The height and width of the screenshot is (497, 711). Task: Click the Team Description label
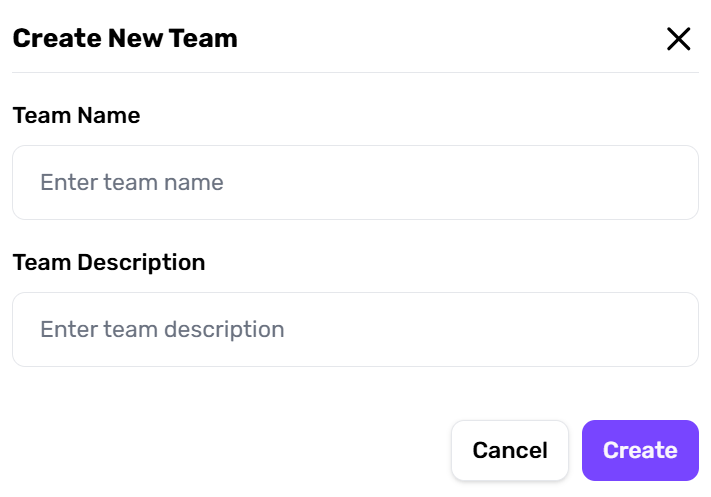tap(108, 262)
